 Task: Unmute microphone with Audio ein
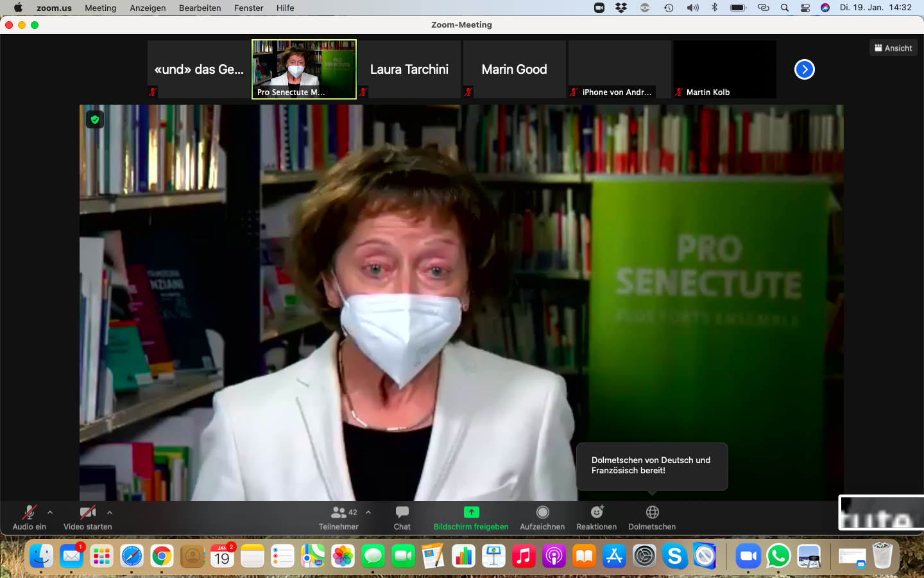[x=29, y=517]
